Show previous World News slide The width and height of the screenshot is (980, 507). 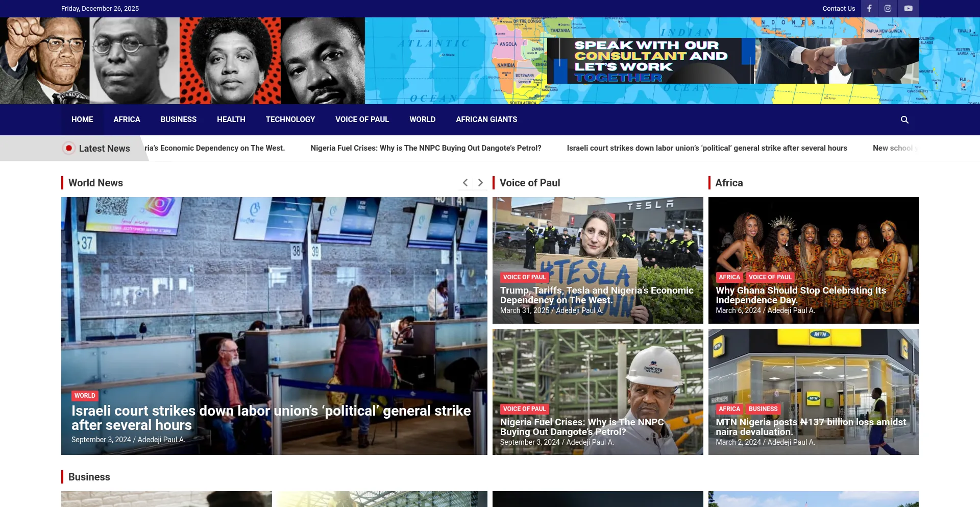click(465, 183)
